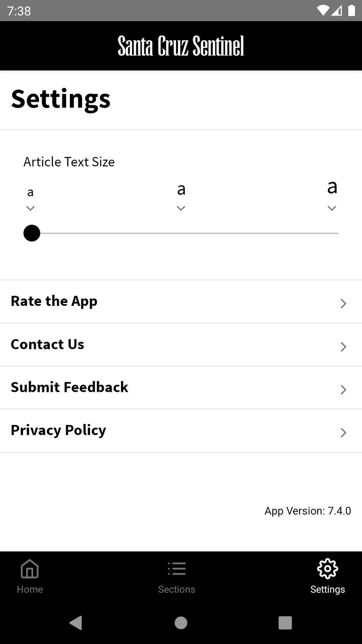The width and height of the screenshot is (362, 644).
Task: Select the medium 'a' text size
Action: tap(181, 190)
